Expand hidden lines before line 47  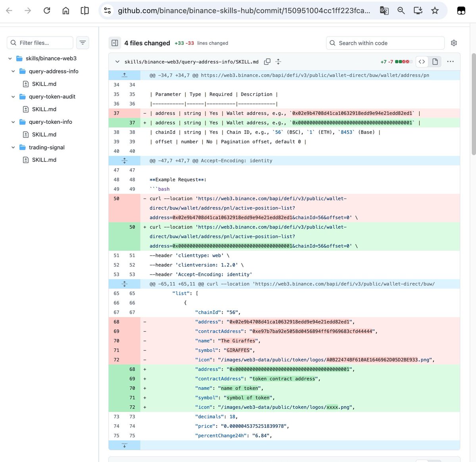[125, 161]
